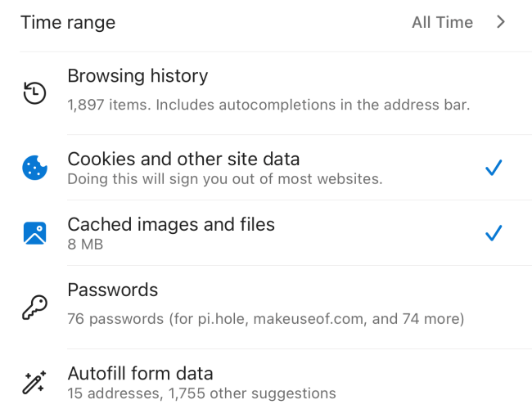Uncheck the Cached images and files checkmark
This screenshot has height=409, width=532.
coord(493,233)
